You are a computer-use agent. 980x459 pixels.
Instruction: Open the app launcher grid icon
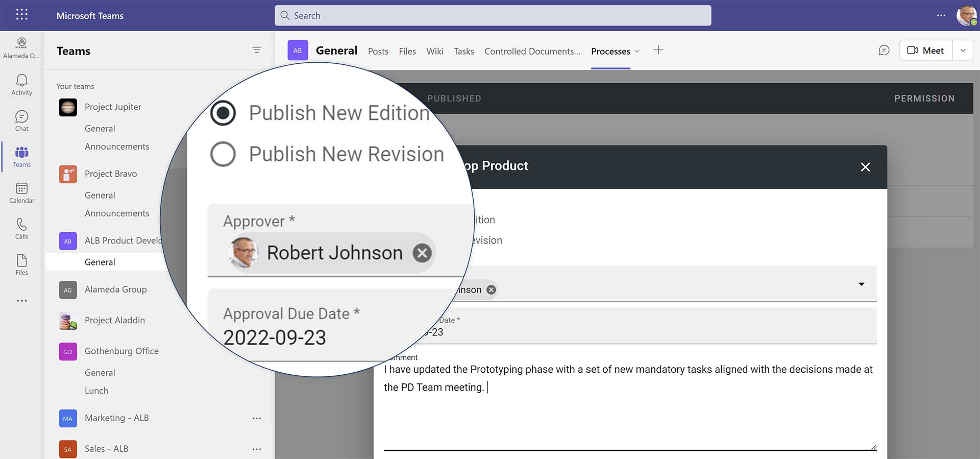pos(21,14)
